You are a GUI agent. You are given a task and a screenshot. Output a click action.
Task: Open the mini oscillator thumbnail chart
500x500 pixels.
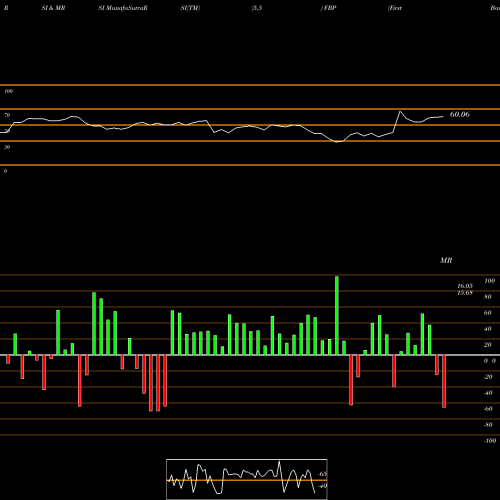pos(247,479)
